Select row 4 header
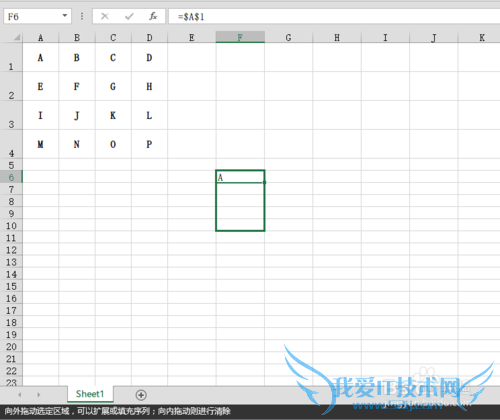Screen dimensions: 500x420 tap(11, 144)
